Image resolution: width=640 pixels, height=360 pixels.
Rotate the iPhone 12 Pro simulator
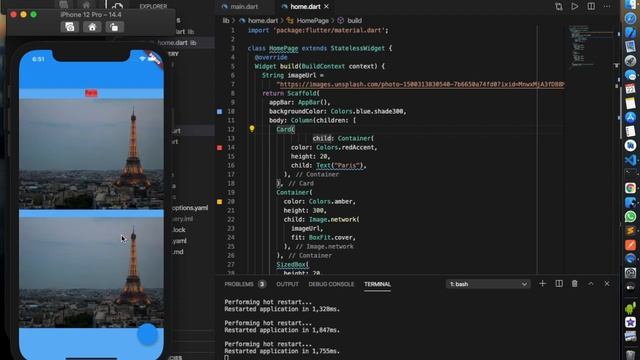(114, 27)
